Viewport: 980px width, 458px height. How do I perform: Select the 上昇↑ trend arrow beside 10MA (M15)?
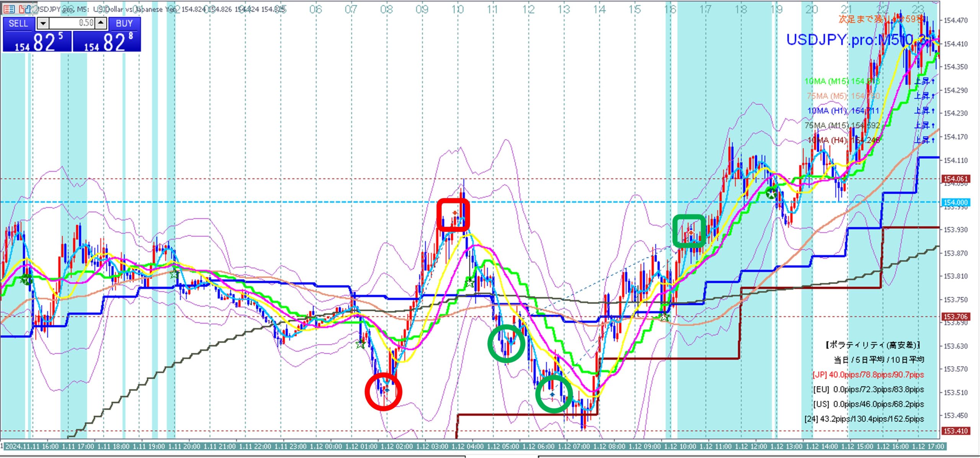[924, 81]
